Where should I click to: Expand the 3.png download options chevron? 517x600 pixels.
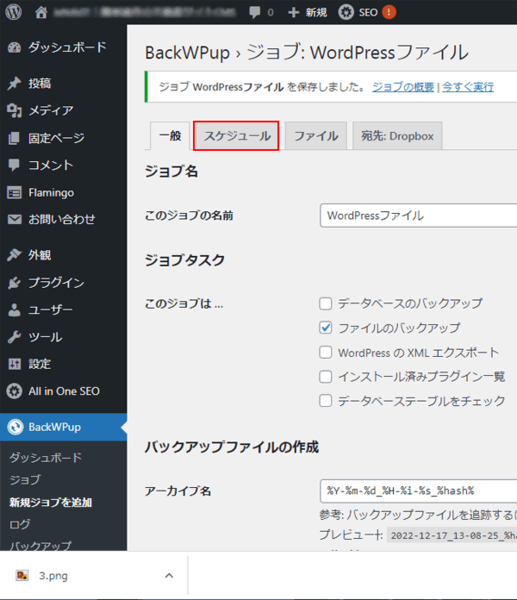pyautogui.click(x=169, y=576)
